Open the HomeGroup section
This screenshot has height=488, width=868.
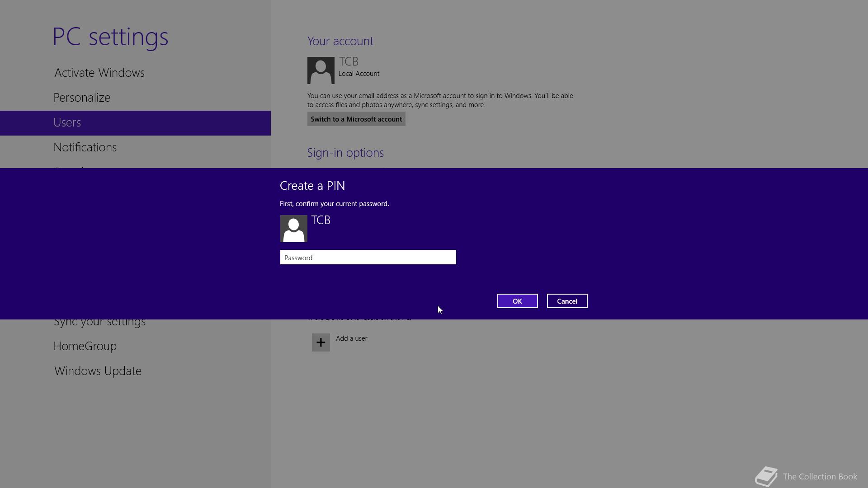pos(85,346)
